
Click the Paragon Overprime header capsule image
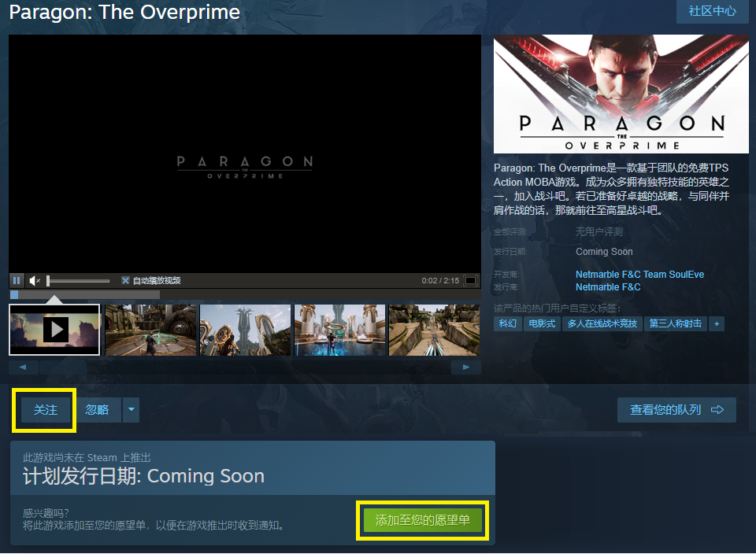pos(621,94)
